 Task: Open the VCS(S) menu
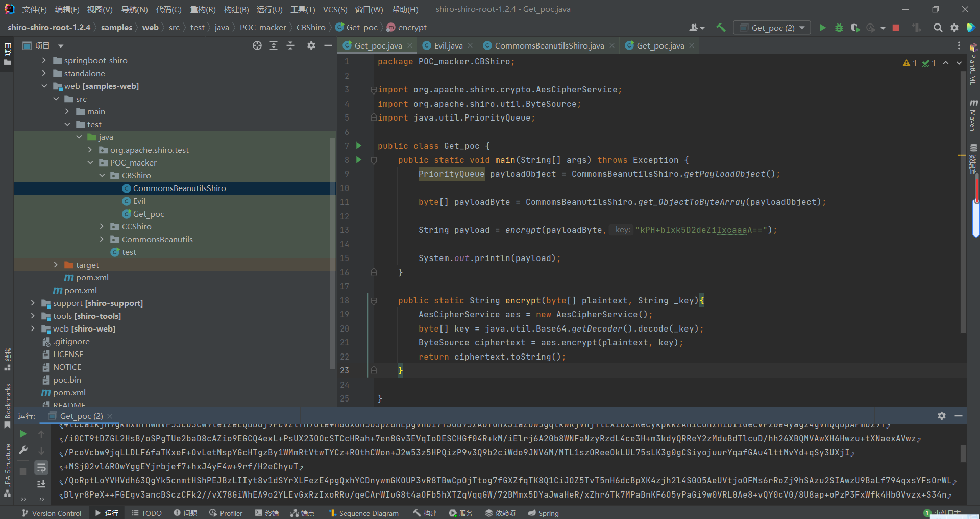335,9
